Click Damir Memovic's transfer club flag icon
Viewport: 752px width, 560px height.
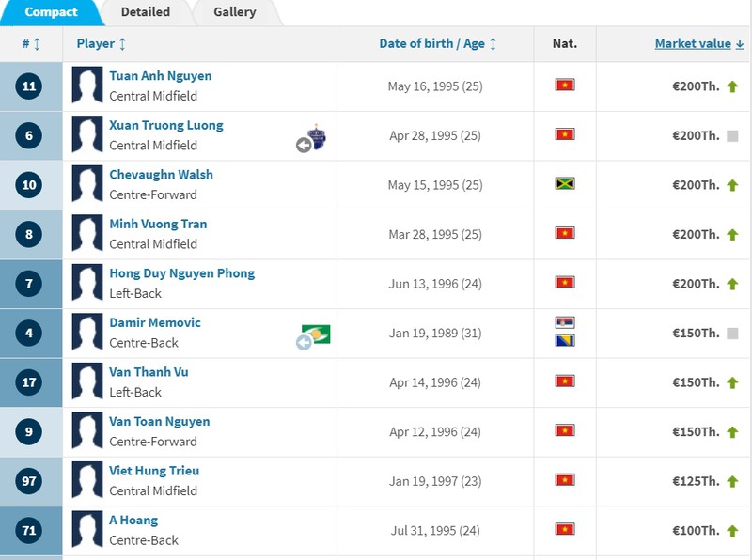(315, 334)
